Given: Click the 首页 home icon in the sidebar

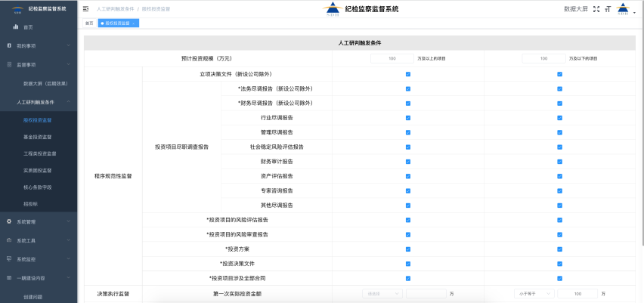Looking at the screenshot, I should tap(16, 27).
